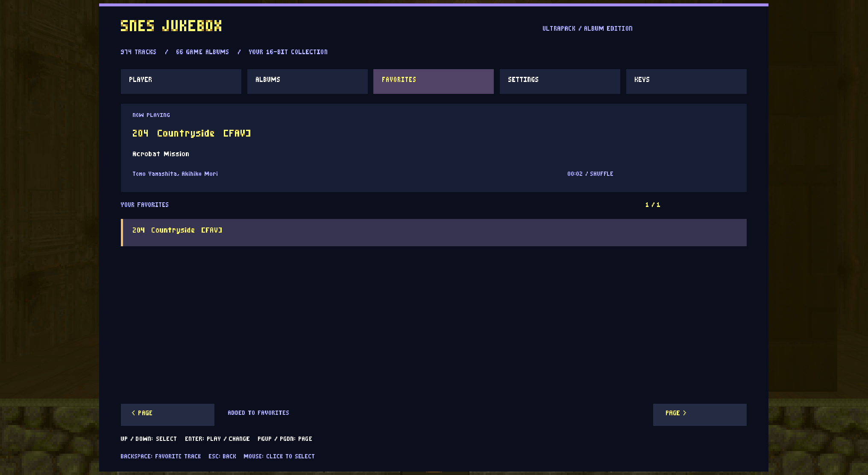Click the SNES Jukebox title

pos(171,26)
